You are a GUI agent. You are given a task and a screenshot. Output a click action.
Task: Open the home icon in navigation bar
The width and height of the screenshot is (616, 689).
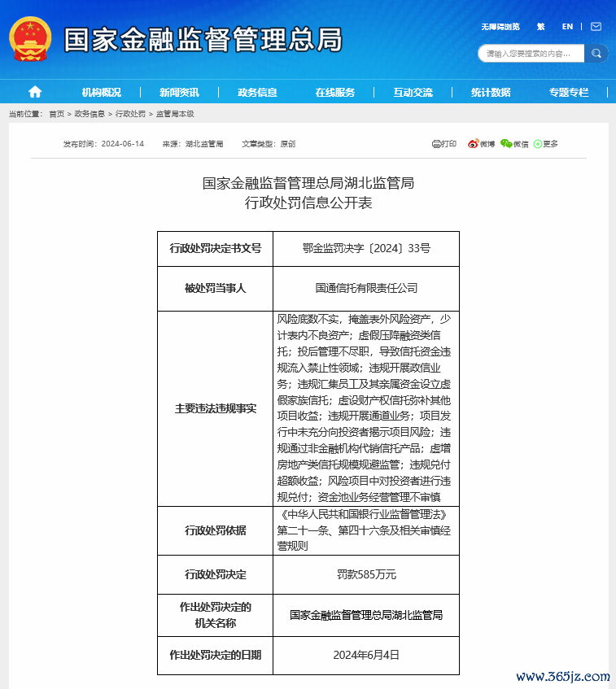(x=35, y=92)
